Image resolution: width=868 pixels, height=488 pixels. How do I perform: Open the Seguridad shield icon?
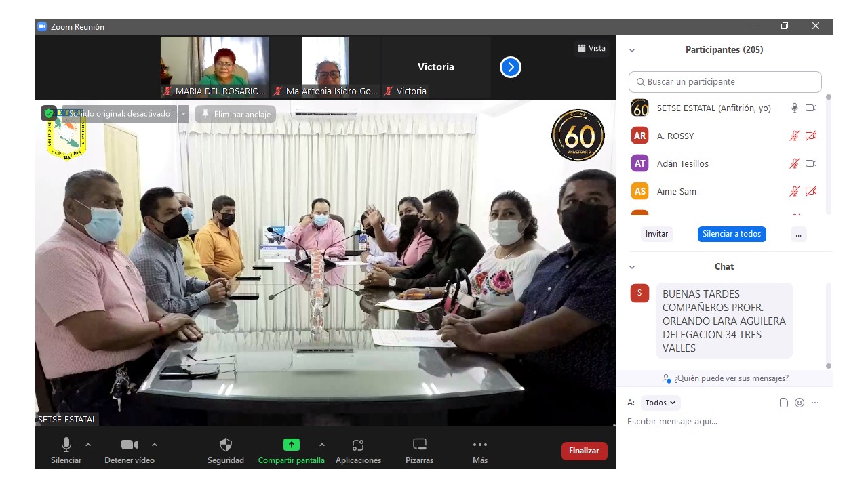(226, 445)
